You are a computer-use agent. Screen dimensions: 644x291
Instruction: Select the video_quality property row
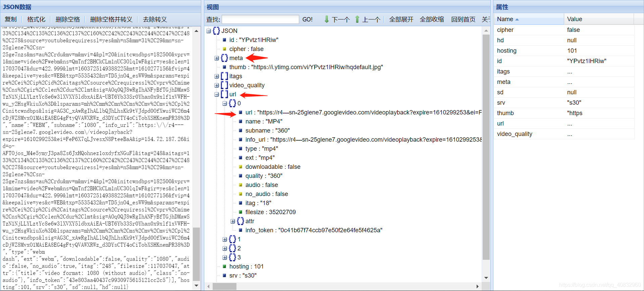tap(564, 134)
